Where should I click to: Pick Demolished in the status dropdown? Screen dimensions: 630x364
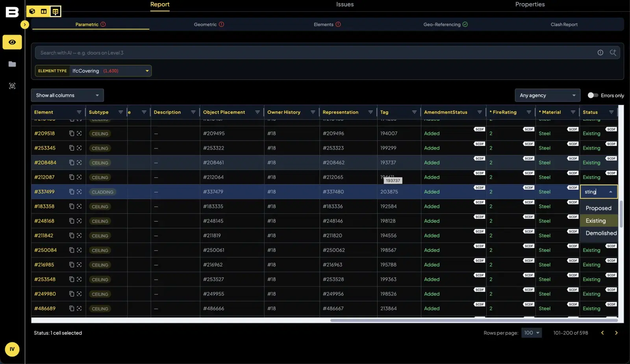click(598, 233)
